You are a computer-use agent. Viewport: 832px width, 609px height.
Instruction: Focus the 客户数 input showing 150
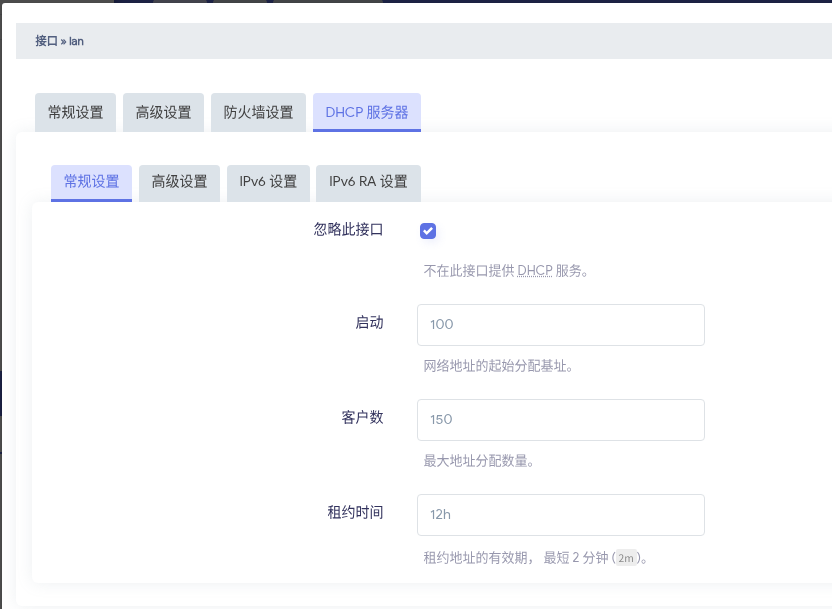coord(560,420)
